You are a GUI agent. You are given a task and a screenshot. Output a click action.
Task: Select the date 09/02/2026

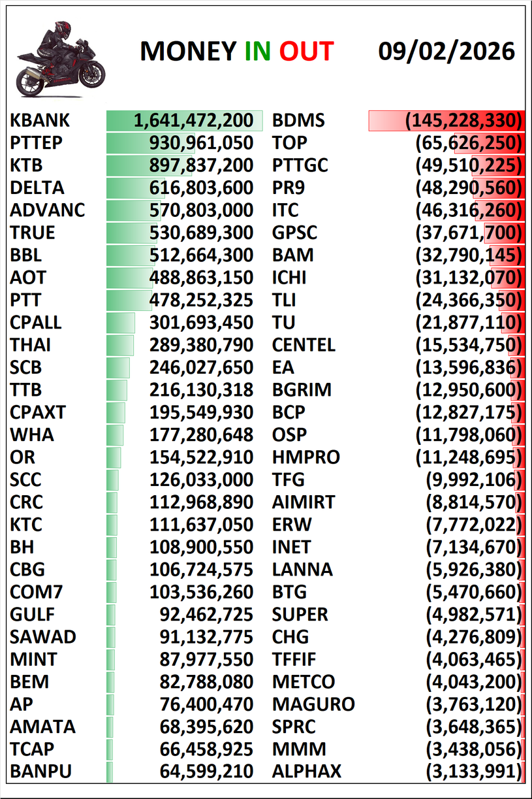tap(446, 51)
